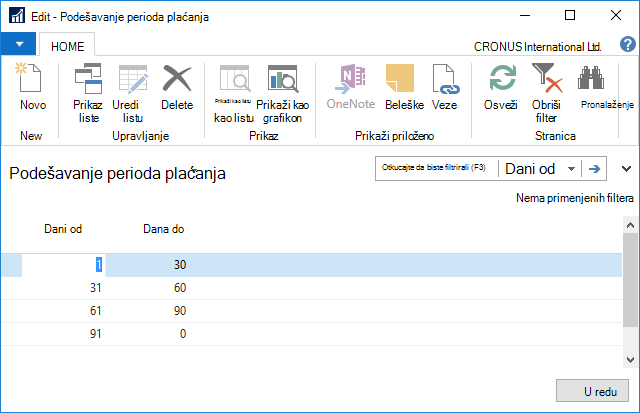
Task: Show as chart with Prikaži kao grafikon
Action: [283, 78]
